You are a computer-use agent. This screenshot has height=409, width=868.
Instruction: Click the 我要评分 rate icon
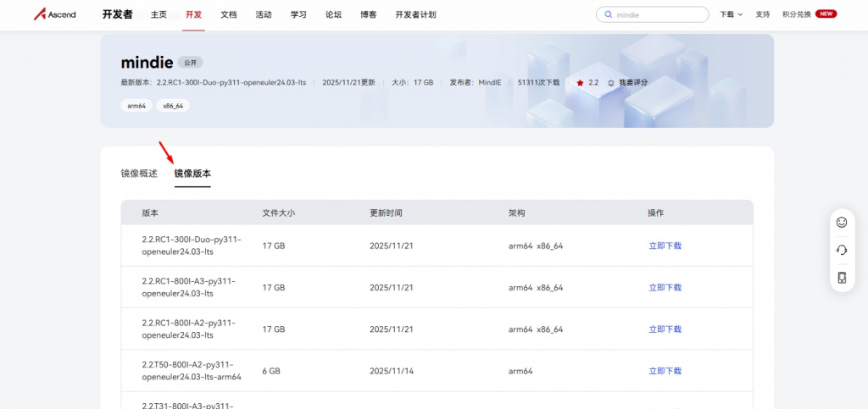coord(611,83)
